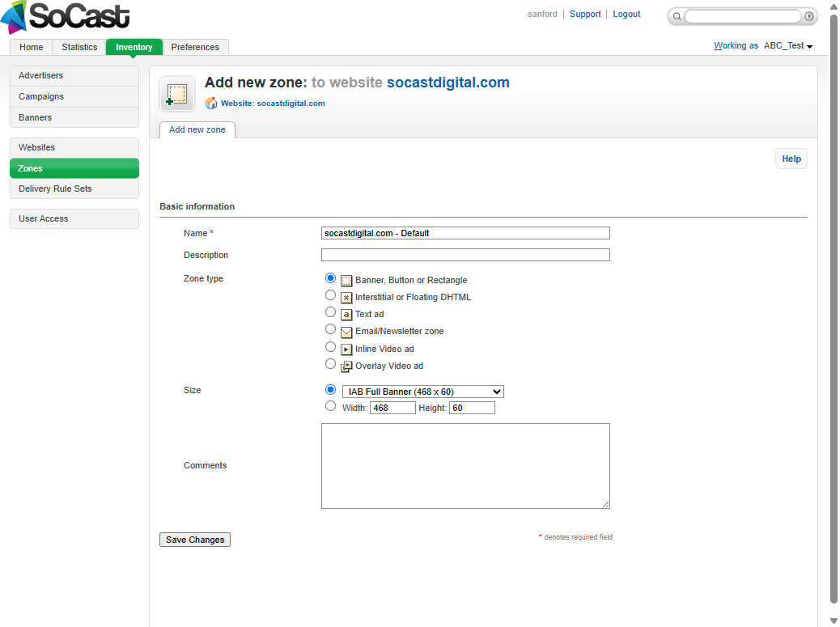Click the Help button
The image size is (840, 627).
tap(791, 159)
